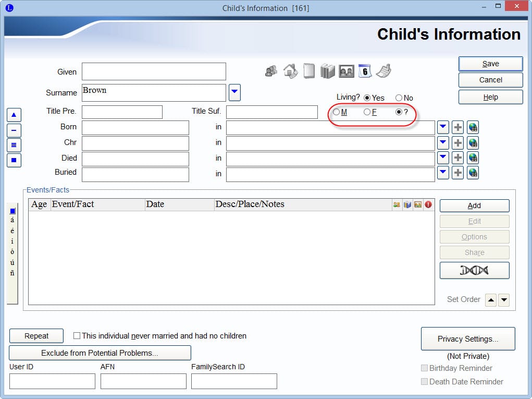Click the plus icon on the Born row
Image resolution: width=532 pixels, height=399 pixels.
coord(457,127)
